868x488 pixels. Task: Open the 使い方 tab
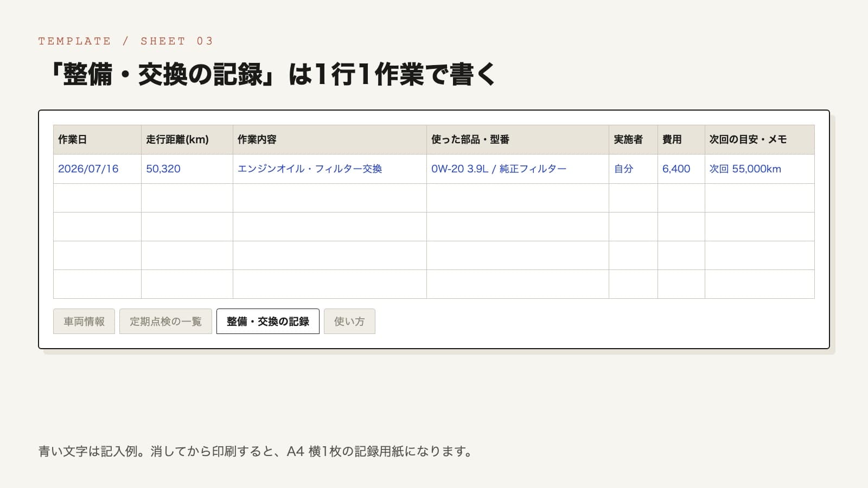(349, 322)
